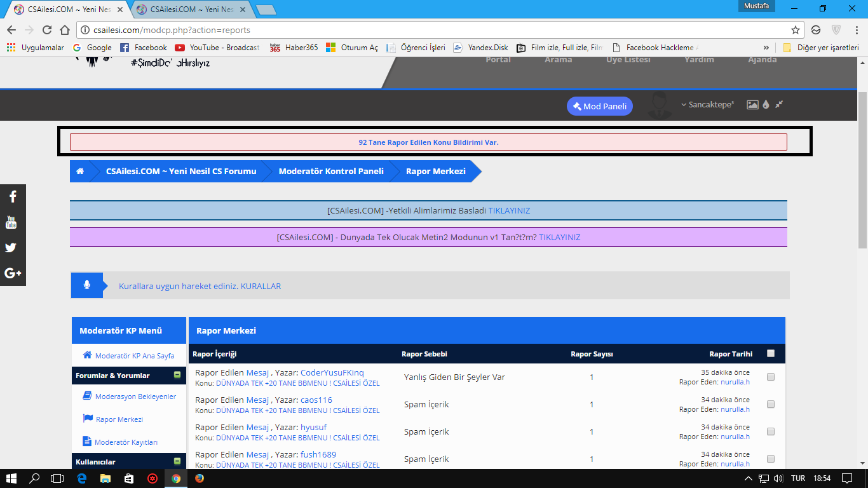Open the YouTube social sidebar icon
This screenshot has height=488, width=868.
tap(13, 222)
